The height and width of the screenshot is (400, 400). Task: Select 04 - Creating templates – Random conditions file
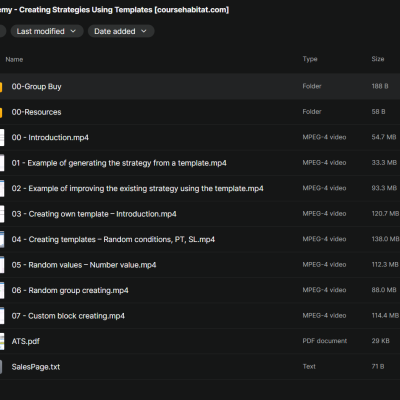tap(113, 239)
